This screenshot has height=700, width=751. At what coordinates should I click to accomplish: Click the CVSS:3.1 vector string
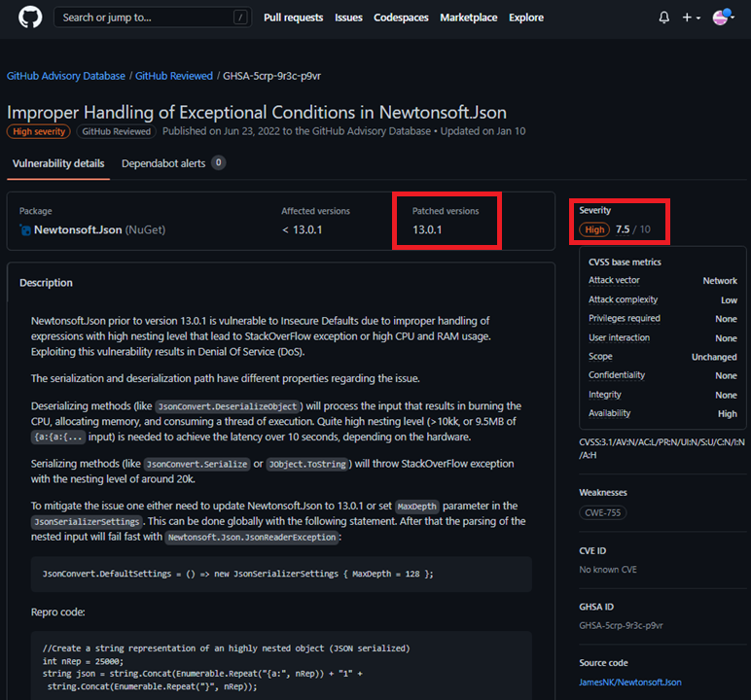[x=662, y=448]
